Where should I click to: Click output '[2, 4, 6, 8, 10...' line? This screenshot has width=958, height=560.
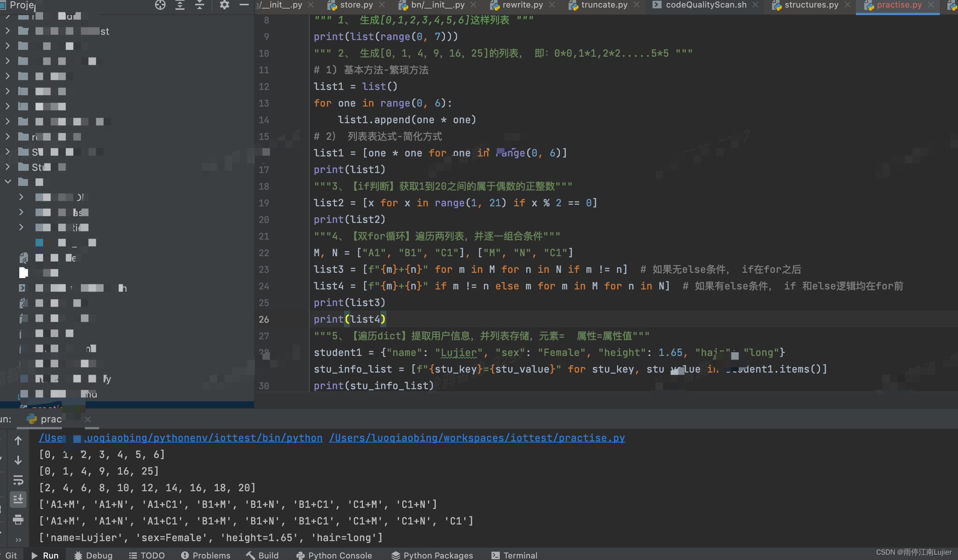147,488
